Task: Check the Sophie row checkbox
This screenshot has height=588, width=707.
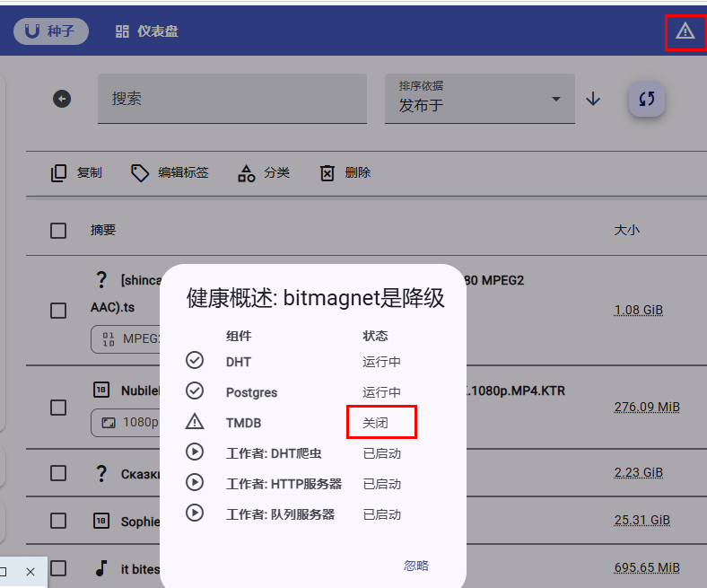Action: click(58, 521)
